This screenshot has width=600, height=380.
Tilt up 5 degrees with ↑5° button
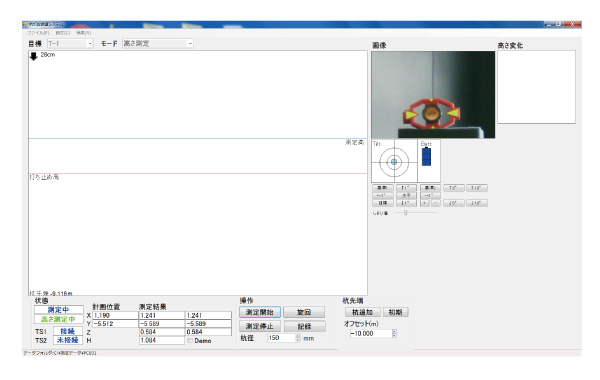[x=453, y=188]
